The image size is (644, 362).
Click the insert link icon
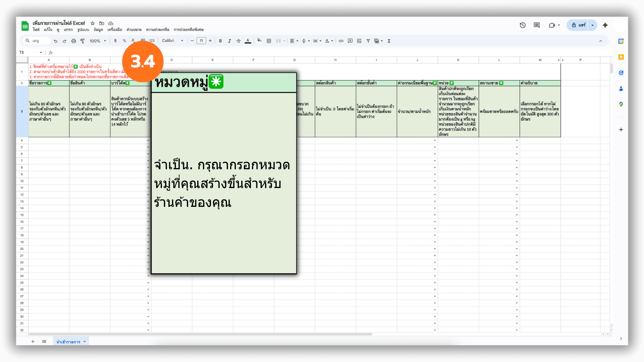tap(341, 41)
